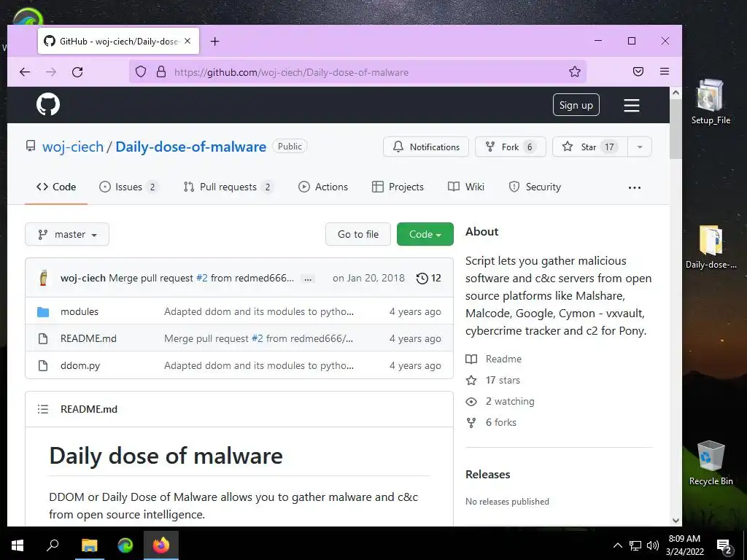Open the Pocket save icon in toolbar
The image size is (747, 560).
click(638, 71)
